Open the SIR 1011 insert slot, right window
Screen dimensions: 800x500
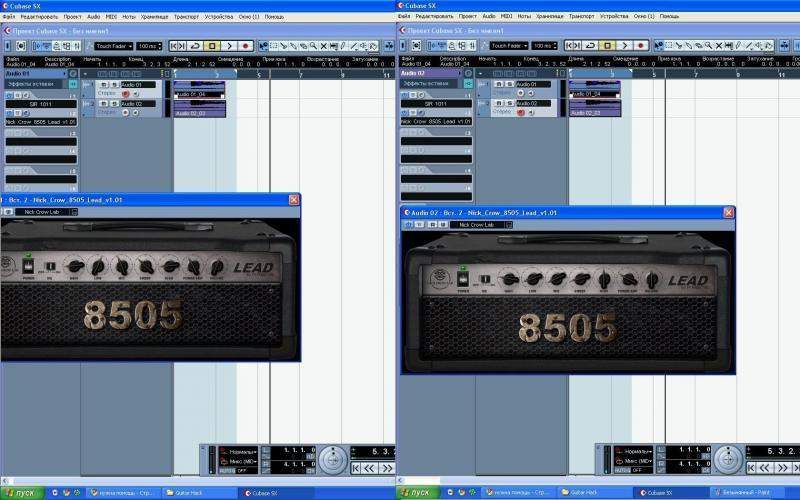point(436,104)
